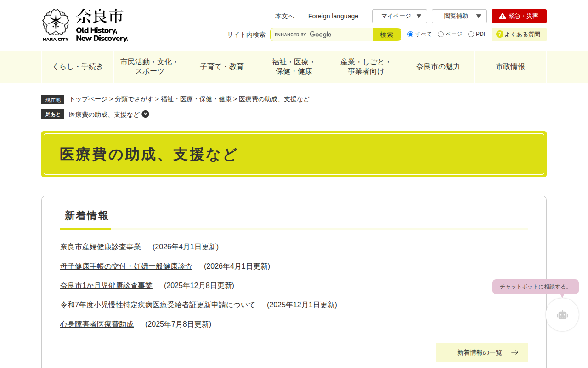Open 母子健康手帳の交付・妊婦一般健康診査 link
The width and height of the screenshot is (588, 368).
(x=126, y=266)
